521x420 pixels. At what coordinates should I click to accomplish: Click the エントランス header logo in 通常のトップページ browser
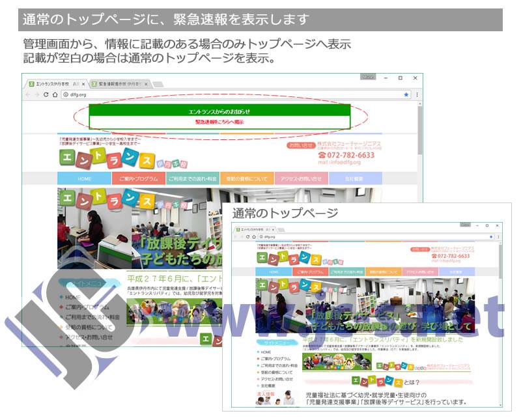(300, 258)
